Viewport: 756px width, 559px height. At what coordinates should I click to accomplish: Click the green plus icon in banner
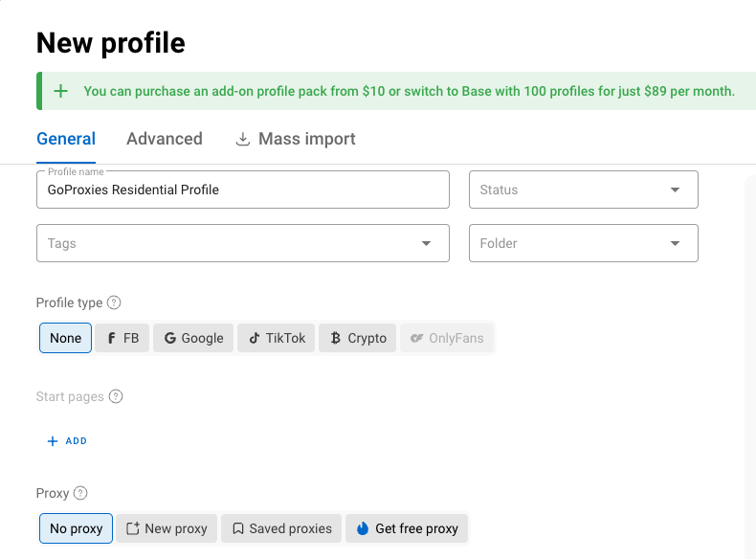61,91
